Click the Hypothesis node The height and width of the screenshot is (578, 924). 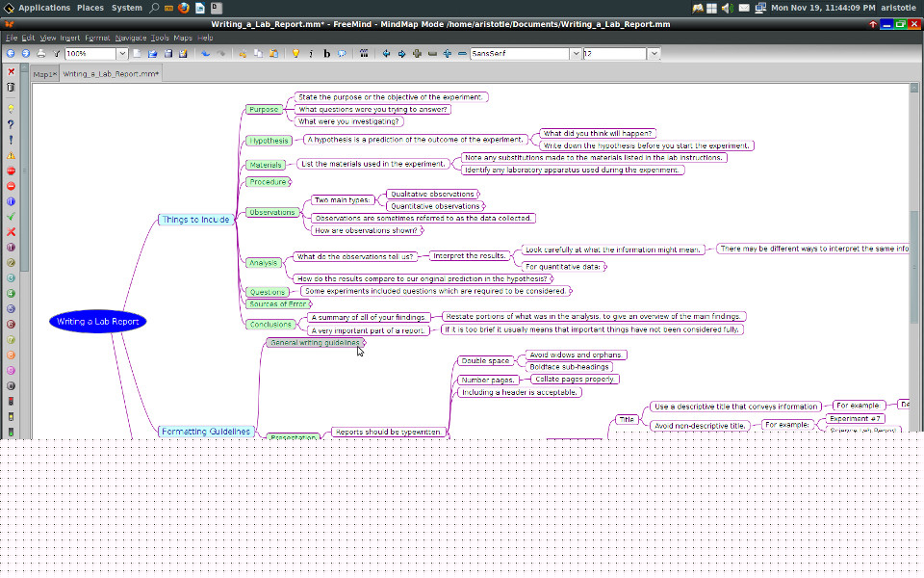(x=269, y=141)
